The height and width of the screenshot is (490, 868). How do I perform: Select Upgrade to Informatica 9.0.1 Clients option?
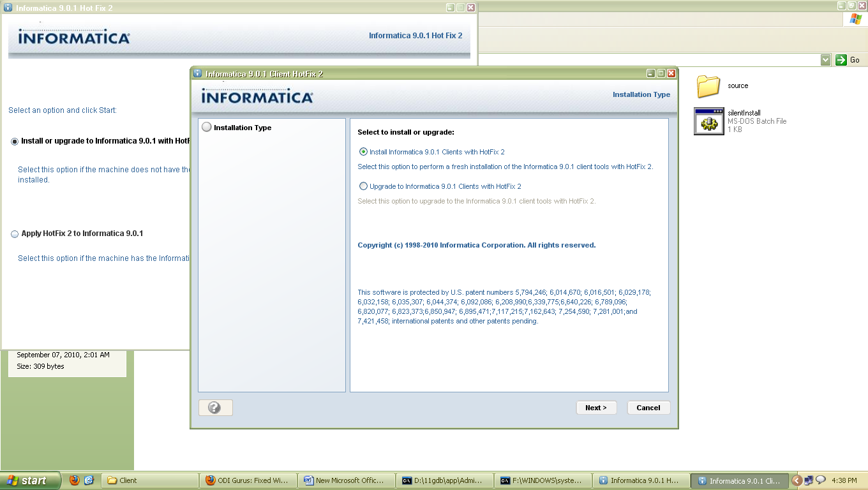click(x=363, y=186)
